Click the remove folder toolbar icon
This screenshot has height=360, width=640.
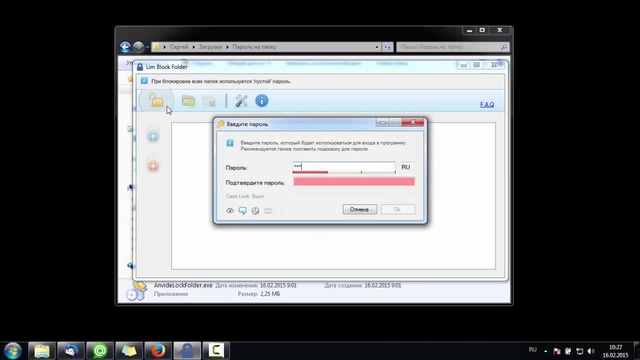[209, 101]
